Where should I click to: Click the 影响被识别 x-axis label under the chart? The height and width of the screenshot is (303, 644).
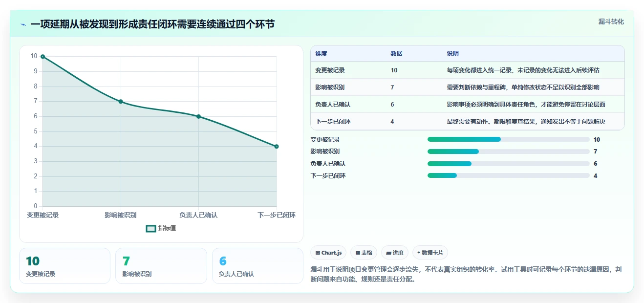[x=121, y=215]
